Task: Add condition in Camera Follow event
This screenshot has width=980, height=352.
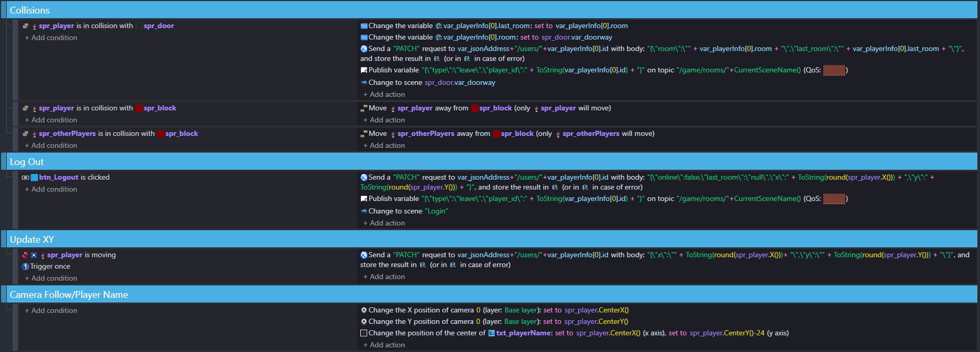Action: [51, 311]
